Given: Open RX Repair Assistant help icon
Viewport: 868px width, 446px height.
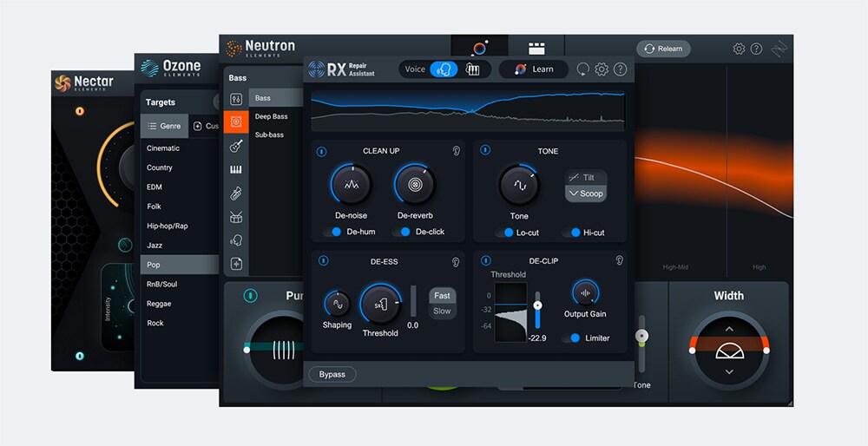Looking at the screenshot, I should click(x=621, y=69).
